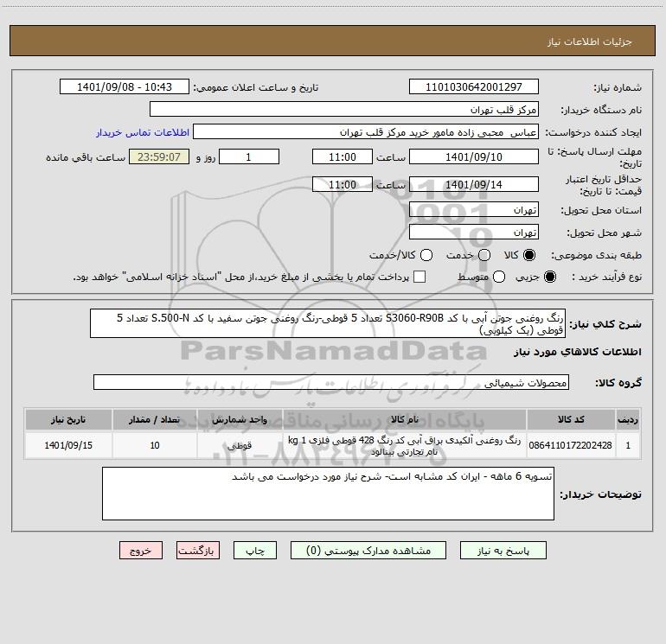Click the need date cell 1401/09/15

(x=68, y=445)
